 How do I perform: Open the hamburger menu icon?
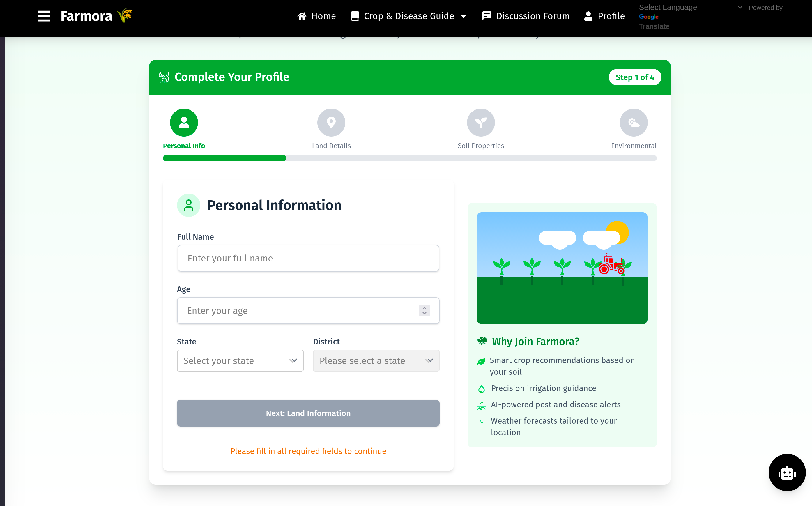[44, 16]
